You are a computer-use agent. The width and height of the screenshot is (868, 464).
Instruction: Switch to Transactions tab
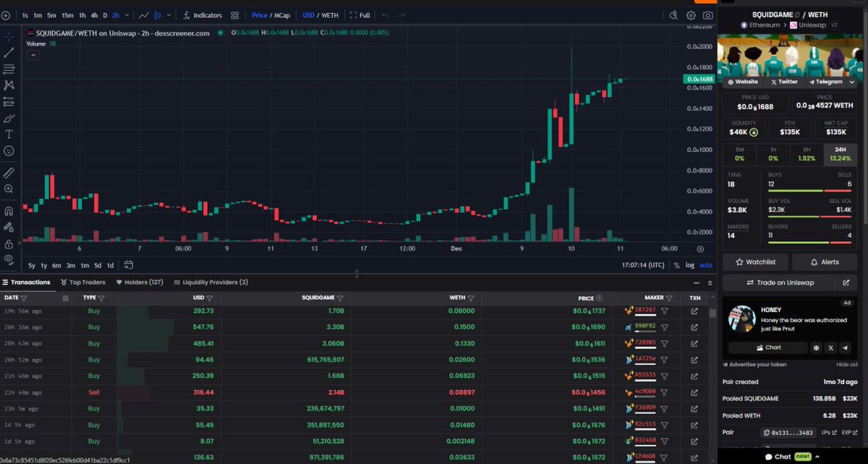(x=26, y=282)
